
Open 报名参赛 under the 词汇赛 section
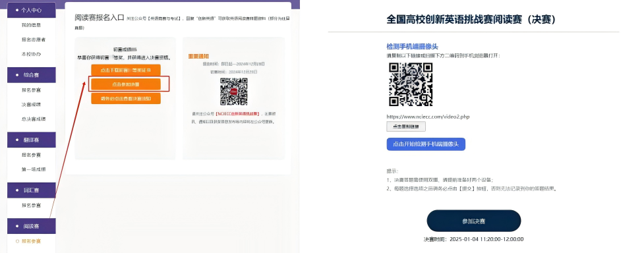31,205
